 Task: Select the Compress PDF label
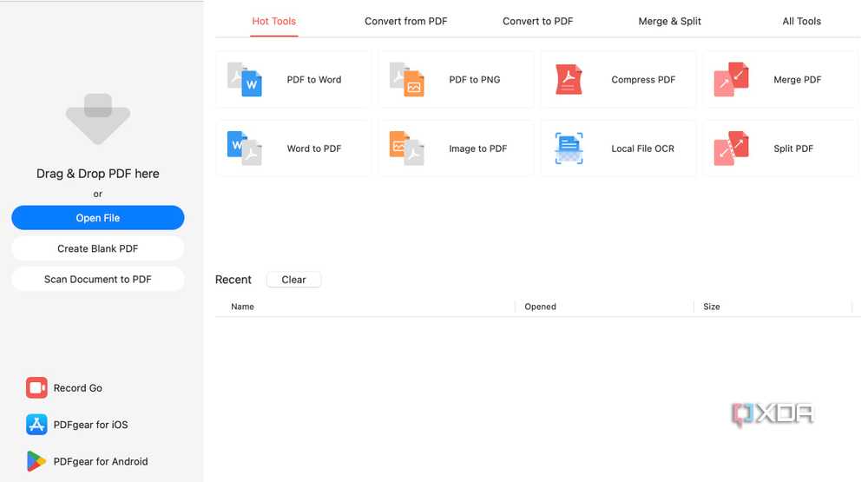[643, 79]
